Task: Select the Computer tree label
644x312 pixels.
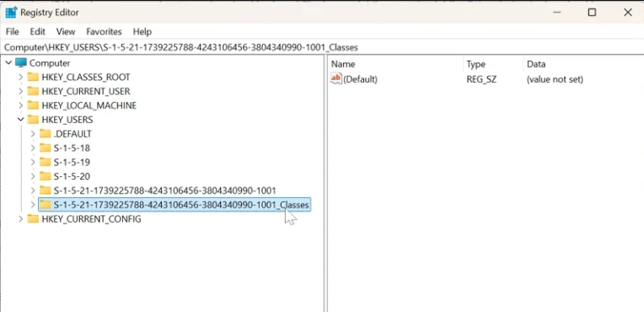Action: pos(50,63)
